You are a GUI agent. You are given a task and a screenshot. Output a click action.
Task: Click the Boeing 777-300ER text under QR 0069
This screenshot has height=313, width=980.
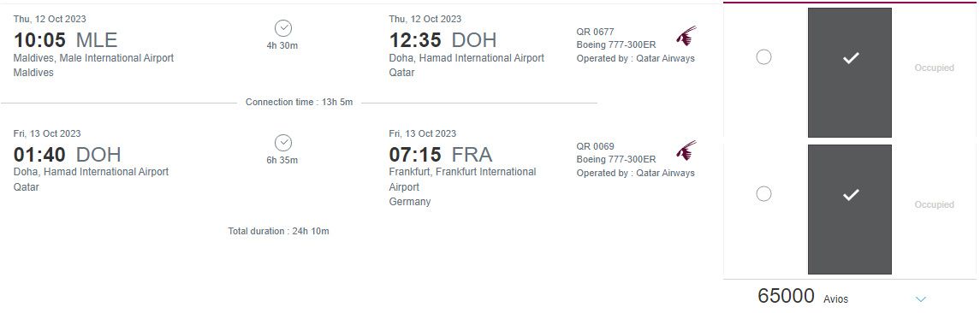pos(615,160)
